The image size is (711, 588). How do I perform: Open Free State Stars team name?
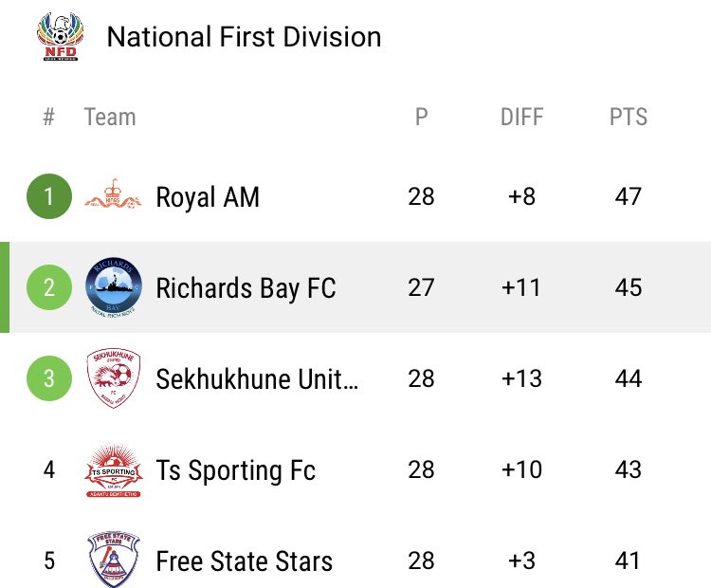pos(245,560)
